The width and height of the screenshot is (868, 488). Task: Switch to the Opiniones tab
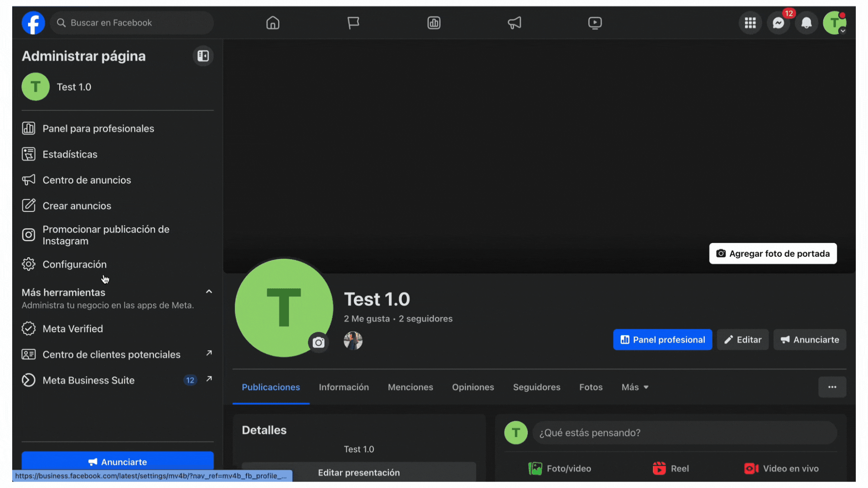point(473,387)
